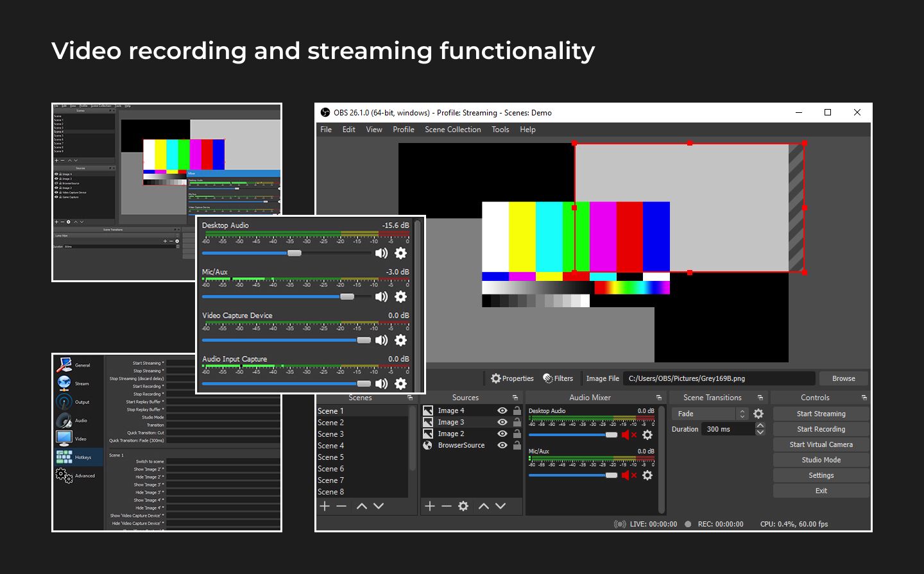924x574 pixels.
Task: Toggle visibility of BrowserSource
Action: 502,445
